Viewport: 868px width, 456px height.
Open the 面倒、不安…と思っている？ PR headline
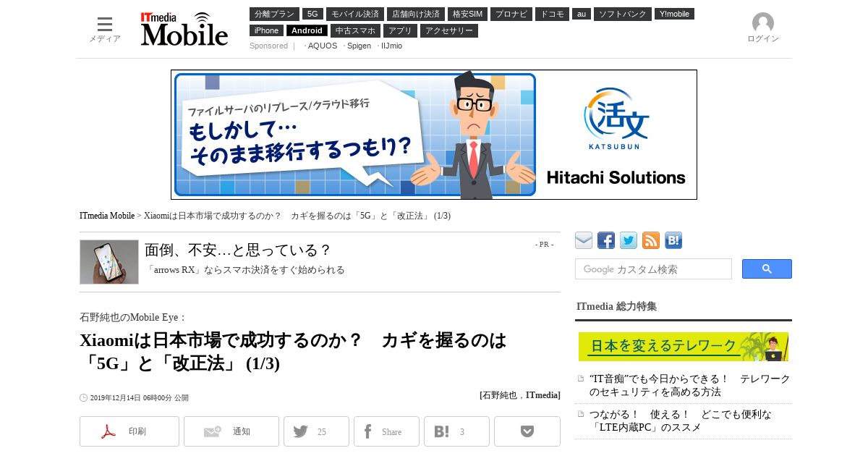coord(238,250)
